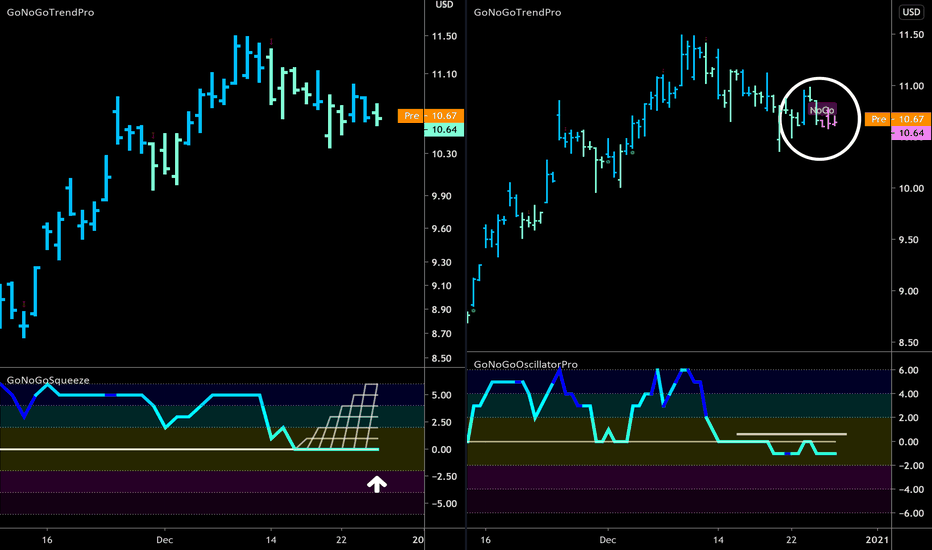Click the 11.00 price level on right axis
The height and width of the screenshot is (550, 932).
click(x=911, y=86)
